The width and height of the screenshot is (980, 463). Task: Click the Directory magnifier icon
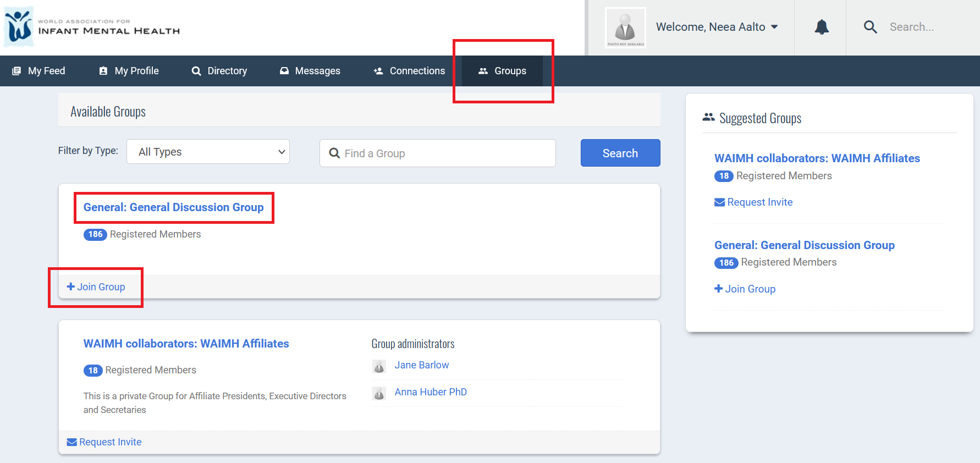point(196,71)
